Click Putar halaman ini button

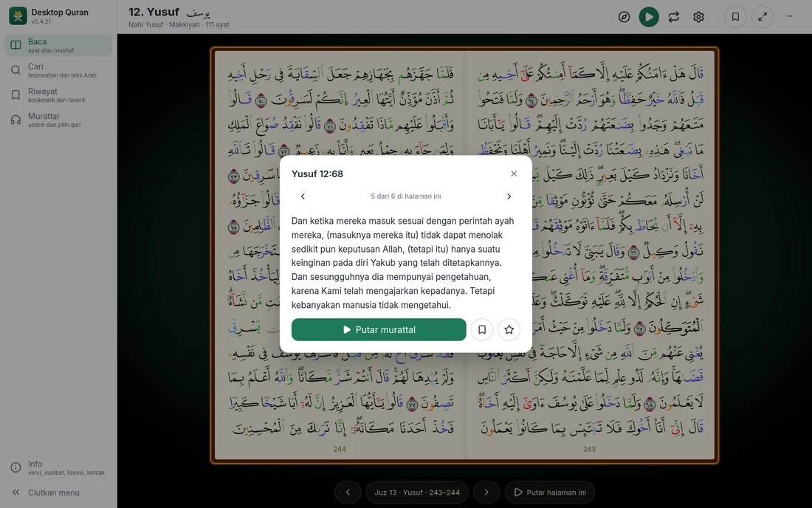point(550,492)
